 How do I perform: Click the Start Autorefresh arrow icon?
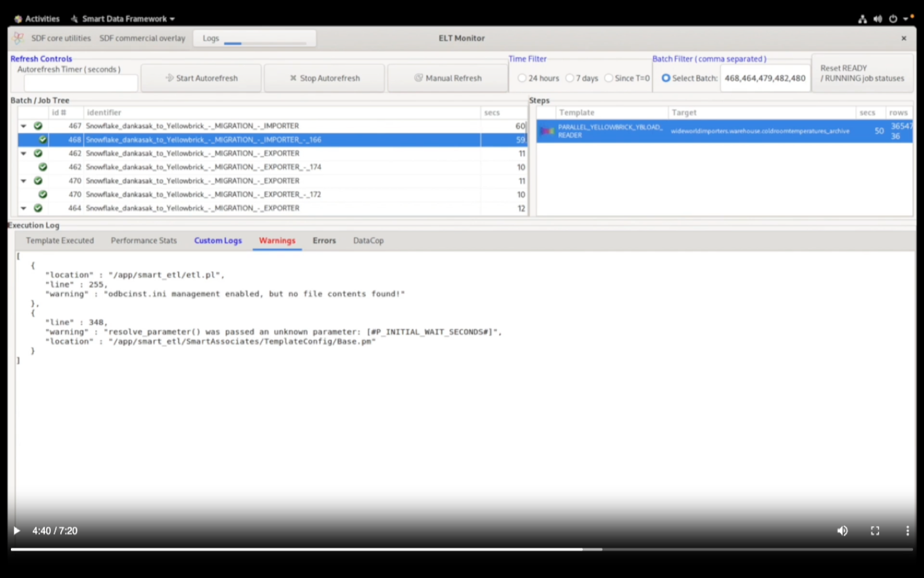168,78
